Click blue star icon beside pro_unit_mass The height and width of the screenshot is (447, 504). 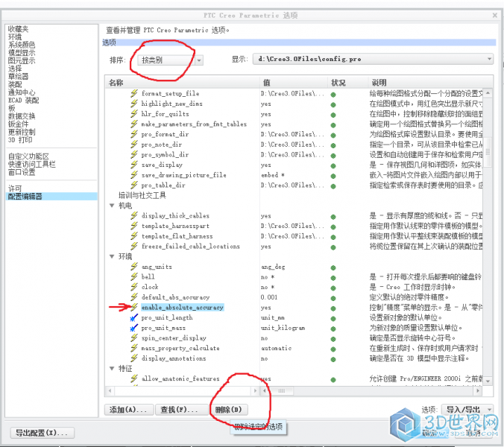pos(133,329)
